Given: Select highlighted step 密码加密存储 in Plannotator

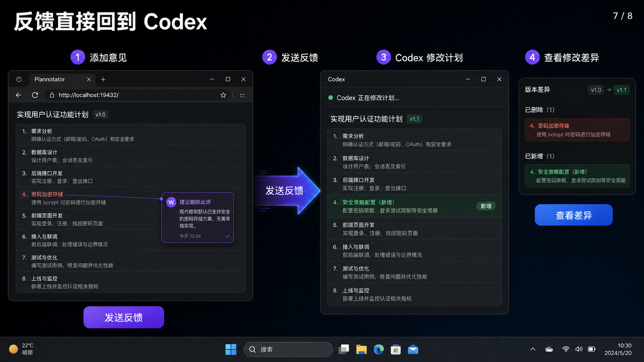Looking at the screenshot, I should [89, 198].
